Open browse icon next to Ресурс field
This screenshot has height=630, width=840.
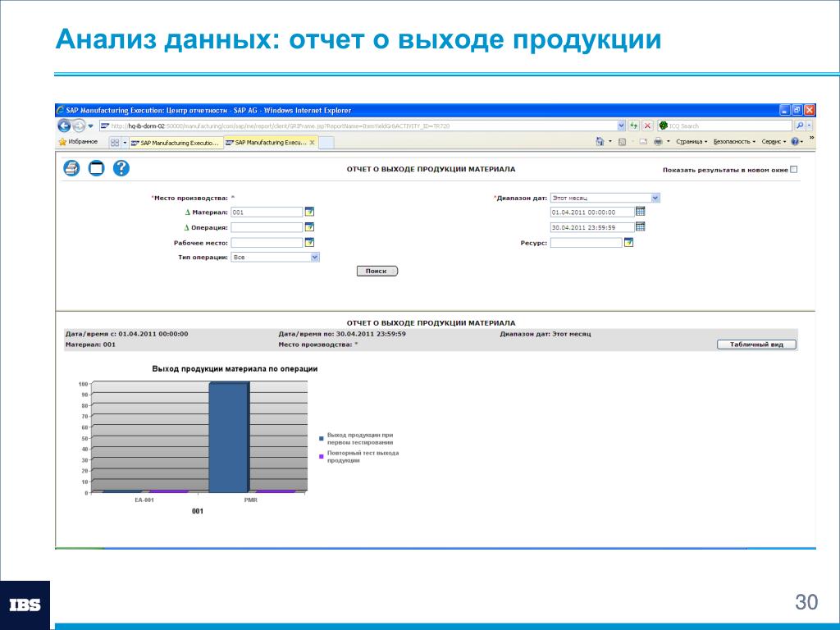(x=629, y=243)
